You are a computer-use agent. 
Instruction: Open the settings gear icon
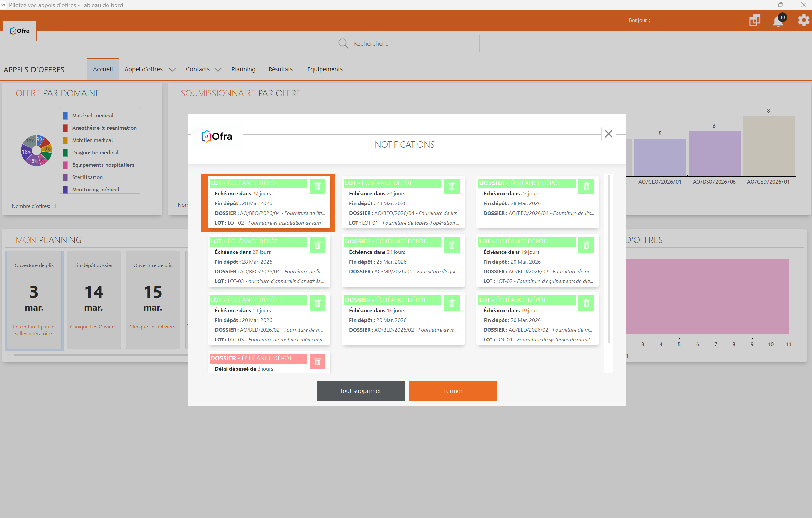coord(803,20)
